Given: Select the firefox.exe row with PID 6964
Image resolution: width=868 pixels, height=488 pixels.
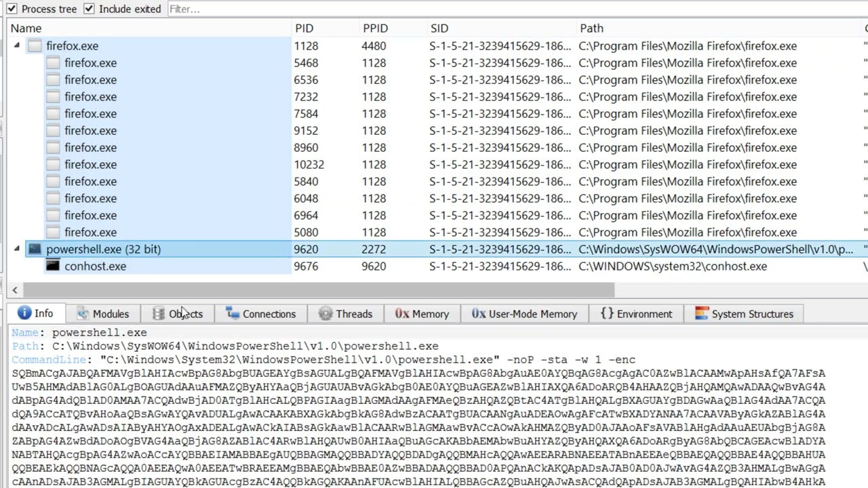Looking at the screenshot, I should 434,216.
